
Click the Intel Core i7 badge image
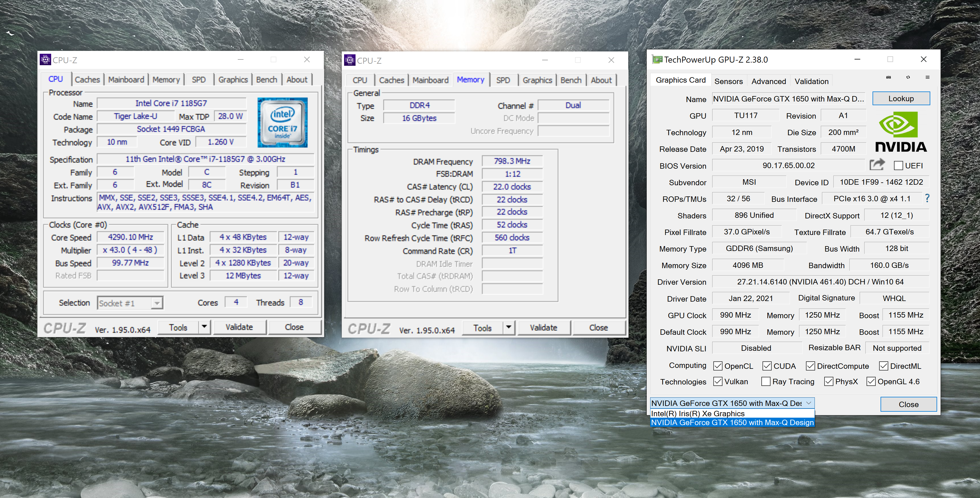tap(282, 123)
